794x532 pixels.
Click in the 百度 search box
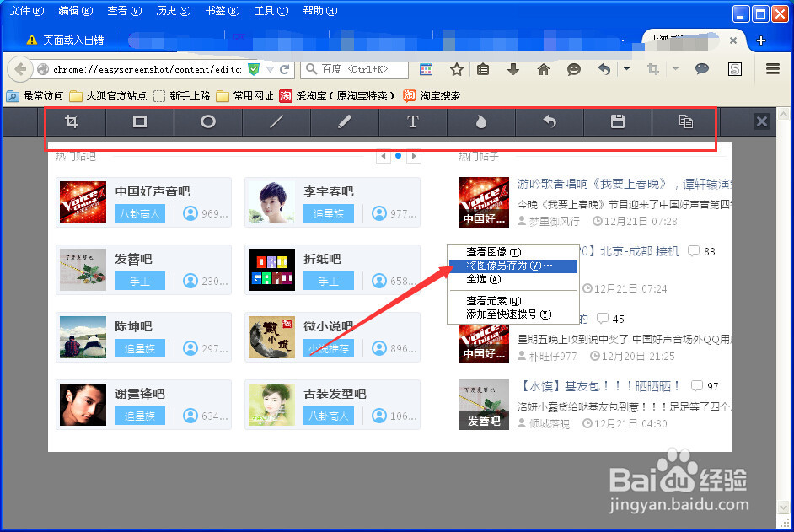355,69
